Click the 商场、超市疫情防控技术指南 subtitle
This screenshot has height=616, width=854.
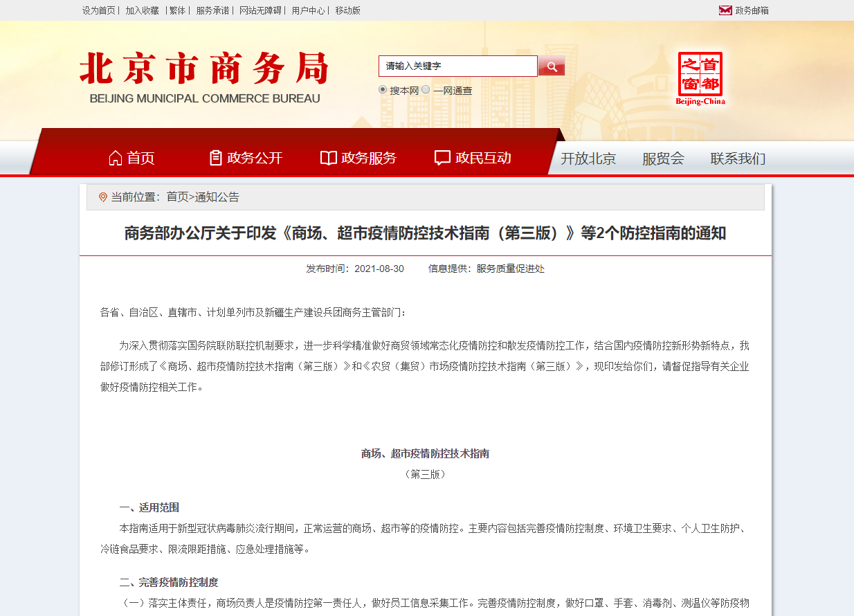425,453
